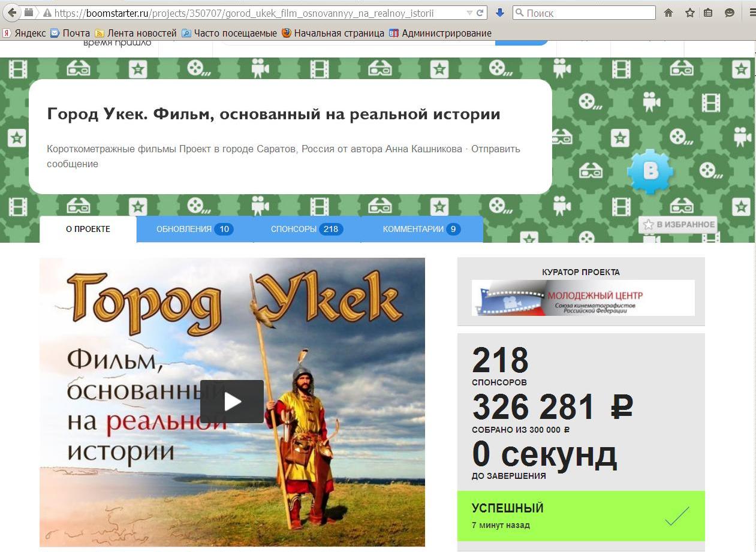Show bookmarks list icon
This screenshot has width=756, height=552.
pyautogui.click(x=708, y=13)
